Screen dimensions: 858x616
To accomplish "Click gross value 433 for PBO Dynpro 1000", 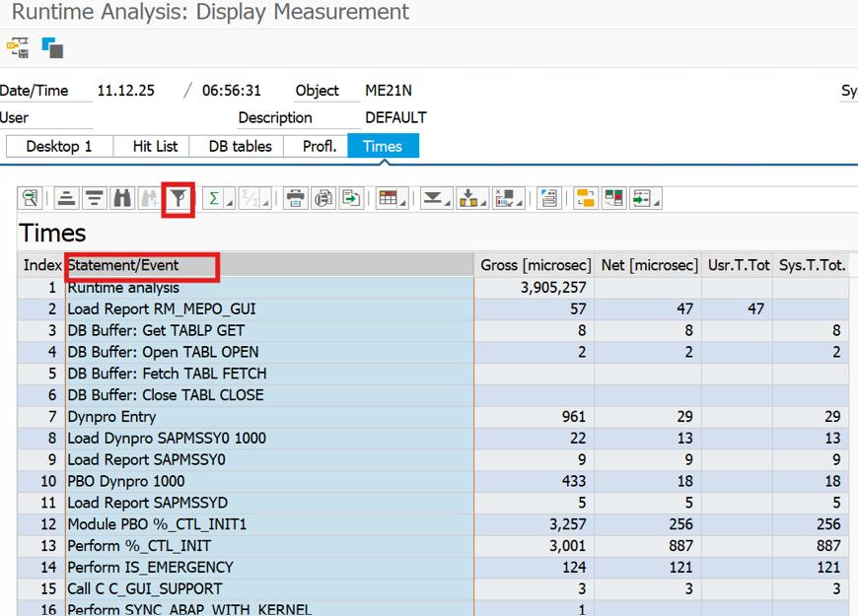I will [573, 481].
